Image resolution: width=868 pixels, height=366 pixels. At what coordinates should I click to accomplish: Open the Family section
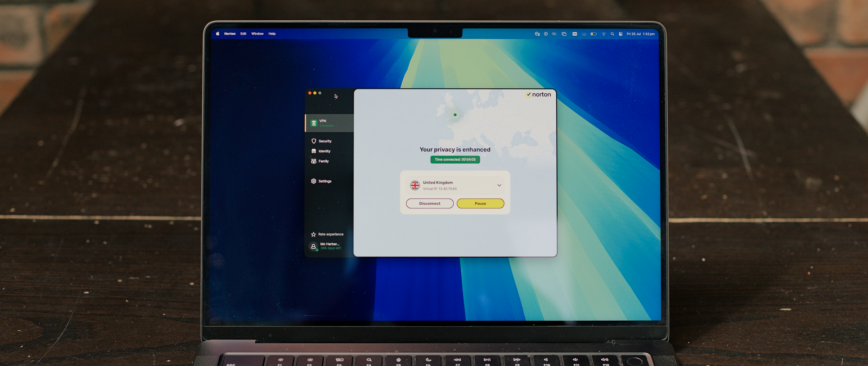pos(320,161)
